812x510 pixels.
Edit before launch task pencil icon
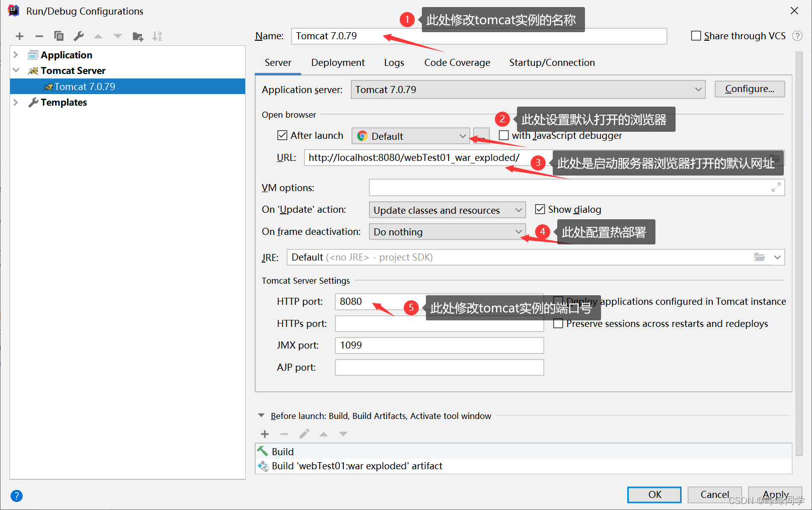coord(304,434)
